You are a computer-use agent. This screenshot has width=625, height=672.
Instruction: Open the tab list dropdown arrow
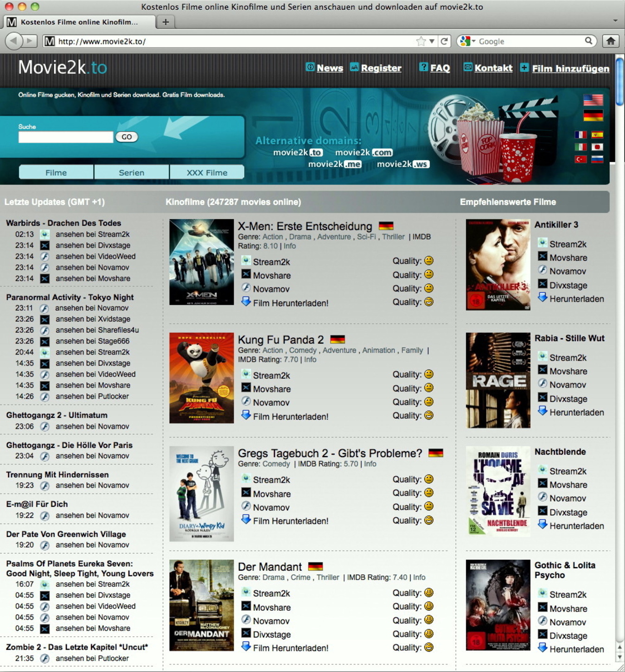click(x=615, y=20)
